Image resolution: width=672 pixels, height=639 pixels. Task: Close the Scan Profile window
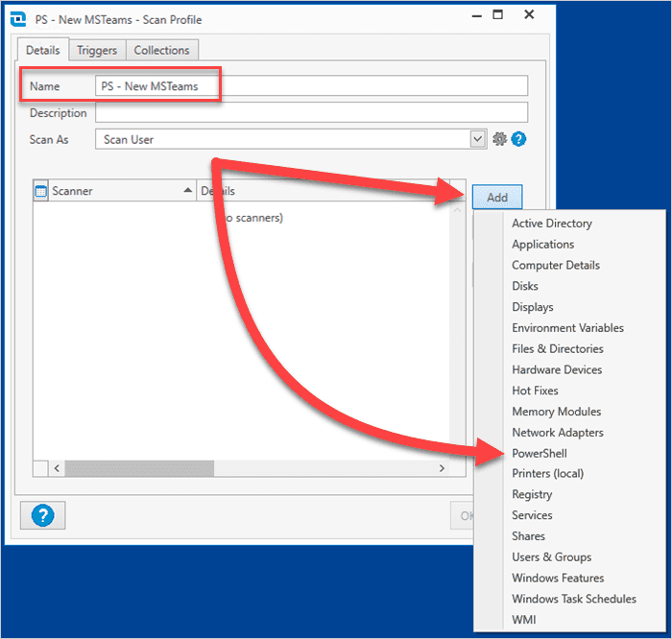pyautogui.click(x=529, y=15)
